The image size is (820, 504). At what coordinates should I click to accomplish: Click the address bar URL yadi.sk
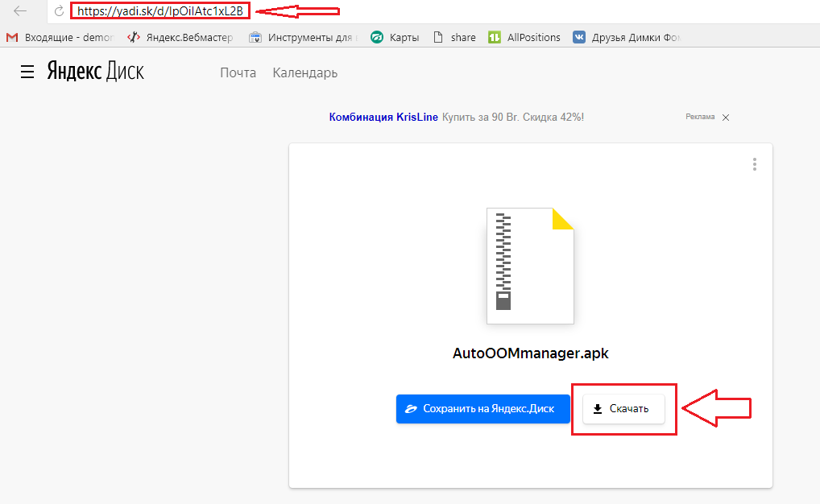tap(160, 11)
